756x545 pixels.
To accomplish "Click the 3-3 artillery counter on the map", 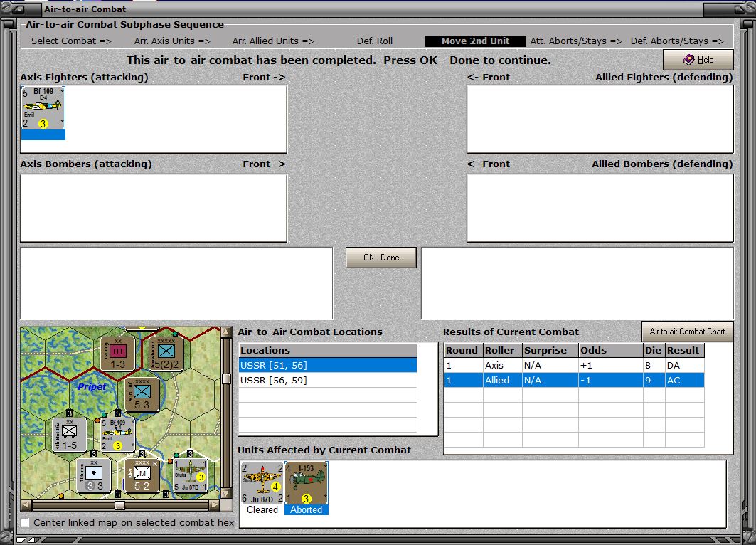I will pos(94,475).
